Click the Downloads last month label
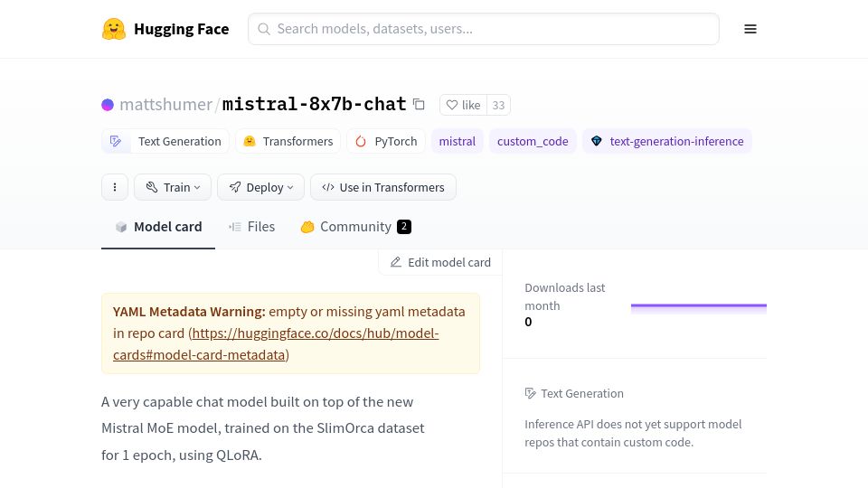The image size is (868, 488). (564, 296)
